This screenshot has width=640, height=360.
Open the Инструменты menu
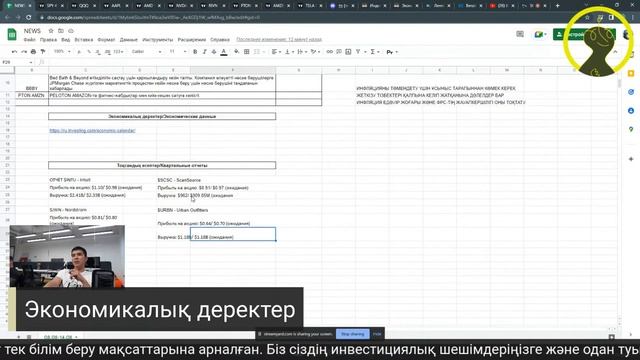pyautogui.click(x=158, y=40)
